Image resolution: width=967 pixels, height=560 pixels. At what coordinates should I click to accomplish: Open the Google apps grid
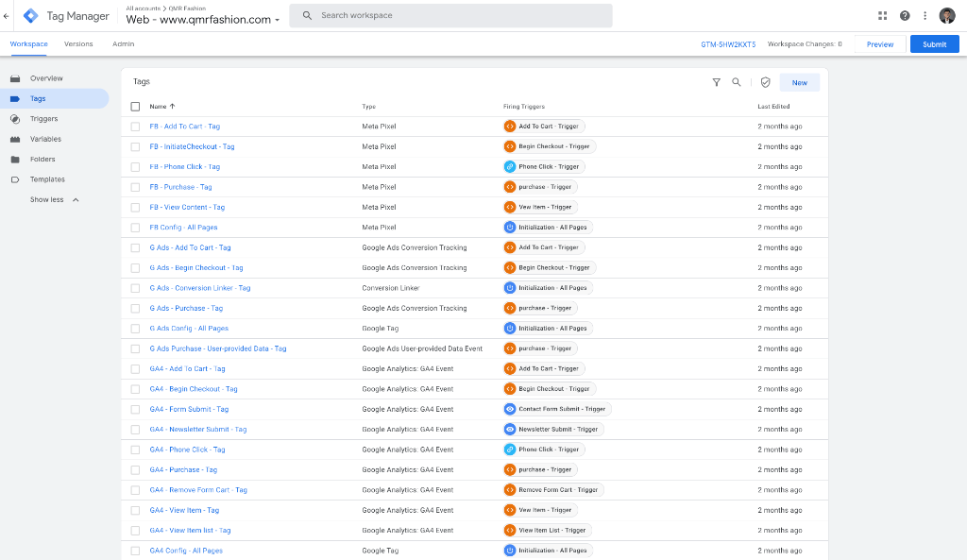click(883, 16)
